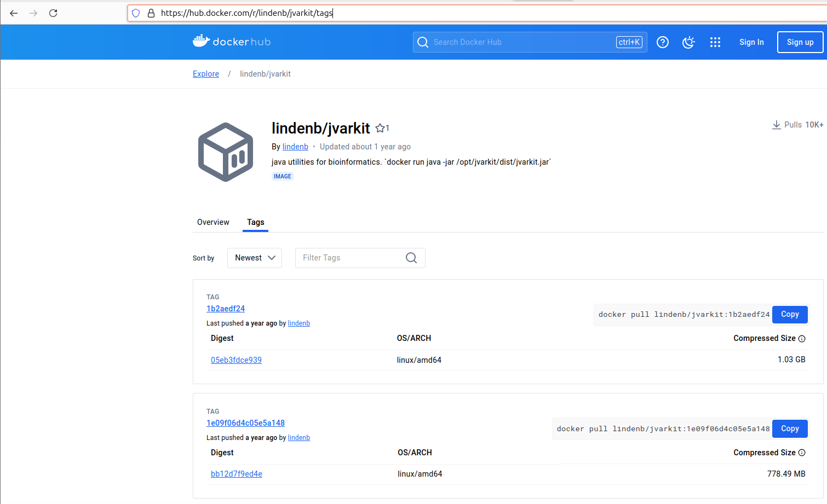Toggle dark mode theme icon
This screenshot has height=504, width=827.
coord(688,42)
